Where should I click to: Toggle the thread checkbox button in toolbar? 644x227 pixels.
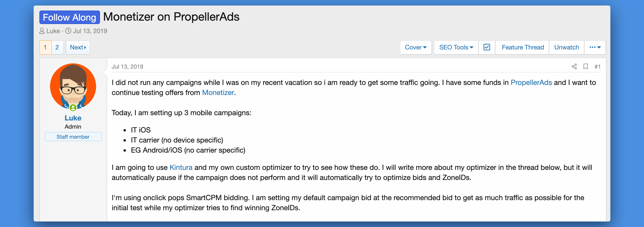click(487, 47)
